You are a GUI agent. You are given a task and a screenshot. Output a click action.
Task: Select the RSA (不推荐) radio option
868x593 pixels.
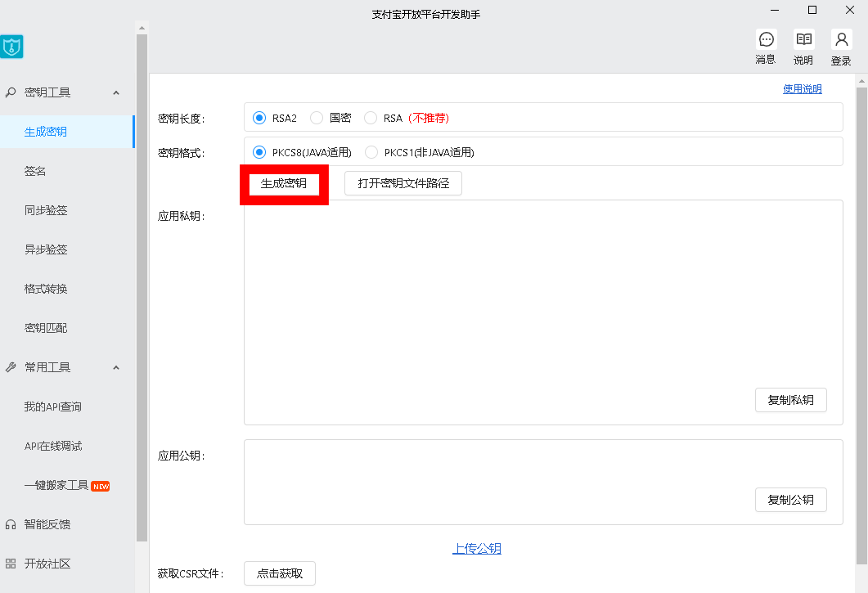click(371, 118)
